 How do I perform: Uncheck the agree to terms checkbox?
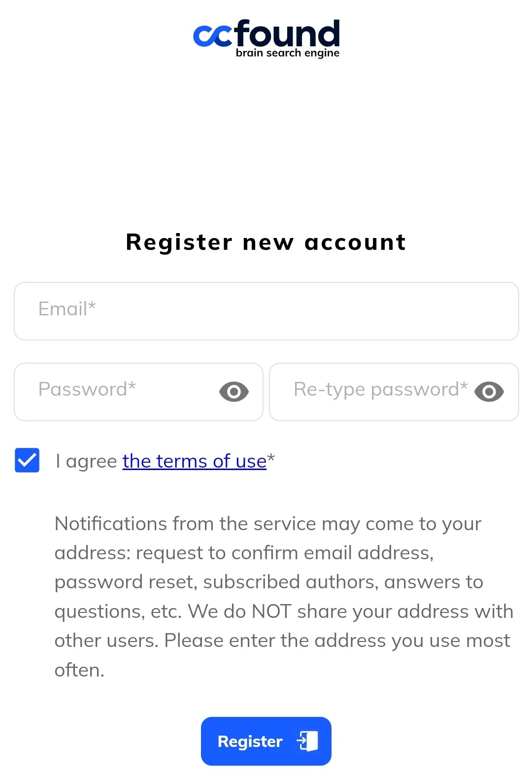click(27, 460)
